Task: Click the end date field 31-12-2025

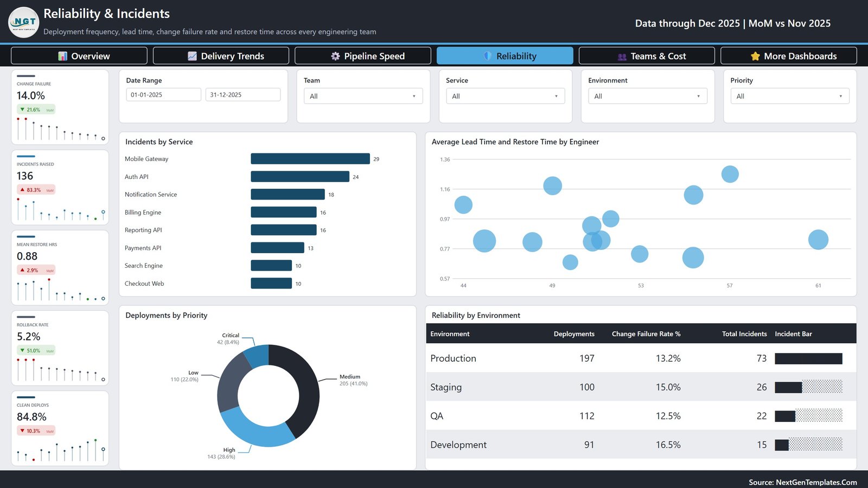Action: pyautogui.click(x=243, y=94)
